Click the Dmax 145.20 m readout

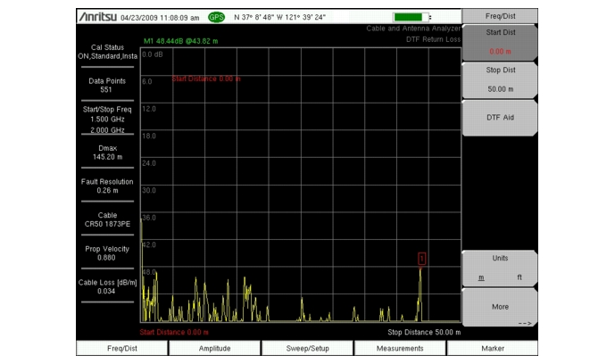point(107,153)
